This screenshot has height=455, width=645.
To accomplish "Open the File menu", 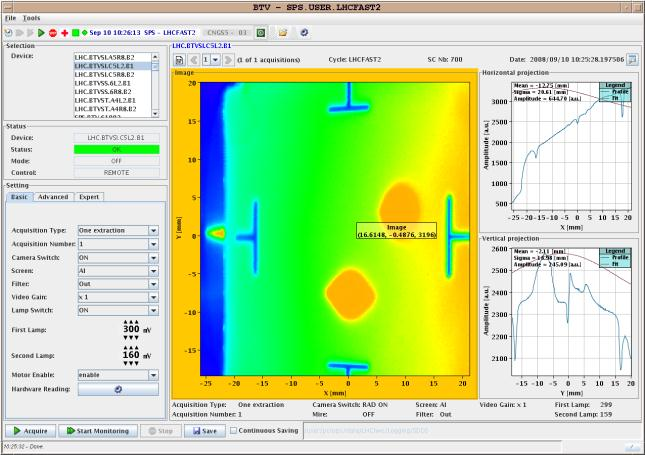I will click(x=10, y=18).
